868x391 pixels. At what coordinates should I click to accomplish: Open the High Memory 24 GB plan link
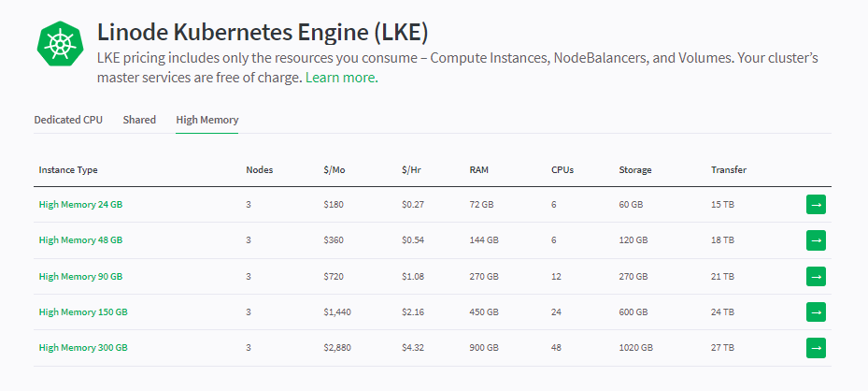click(81, 204)
